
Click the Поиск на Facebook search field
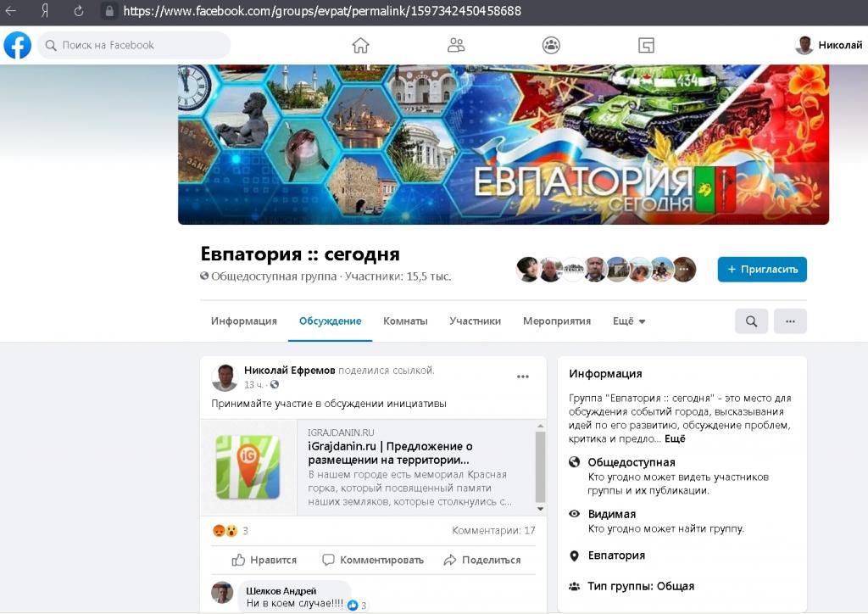click(x=134, y=45)
